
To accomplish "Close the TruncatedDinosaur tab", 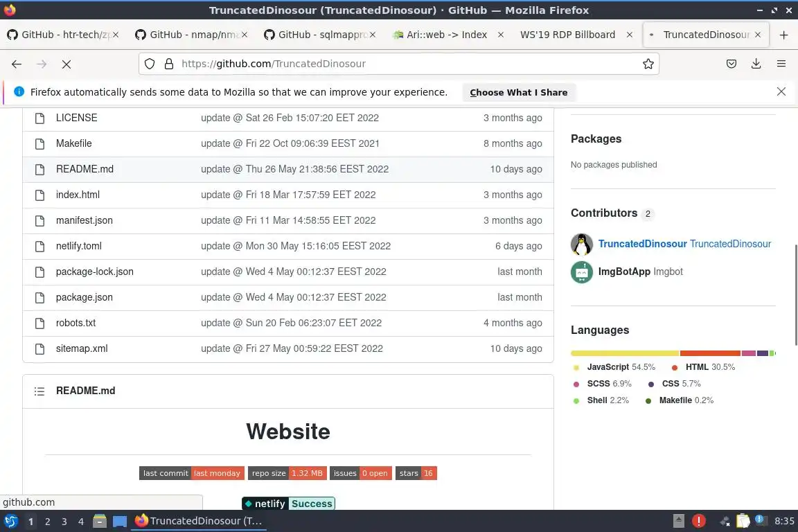I will click(758, 35).
